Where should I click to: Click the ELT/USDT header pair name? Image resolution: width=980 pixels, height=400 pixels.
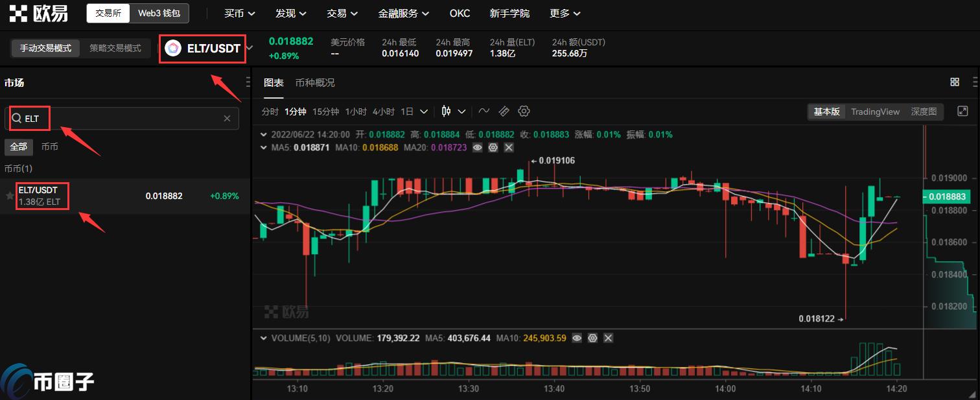pos(214,49)
